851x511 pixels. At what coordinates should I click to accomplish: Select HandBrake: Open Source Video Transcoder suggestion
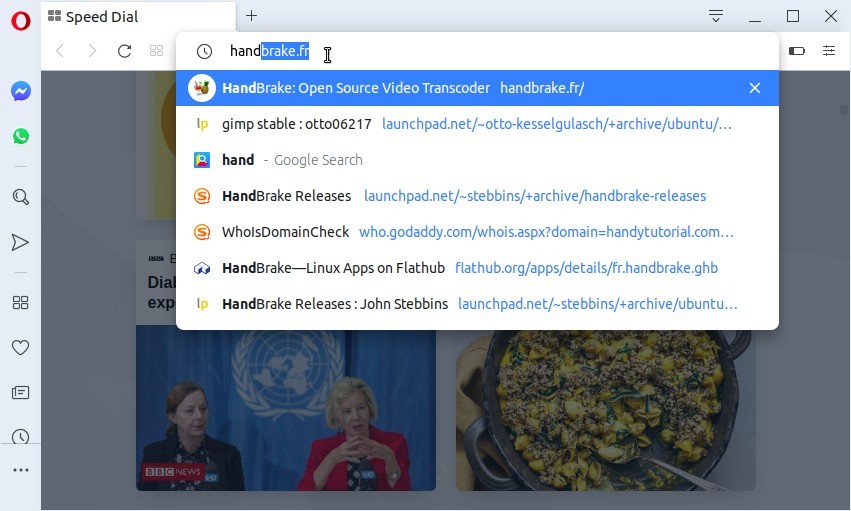tap(477, 88)
